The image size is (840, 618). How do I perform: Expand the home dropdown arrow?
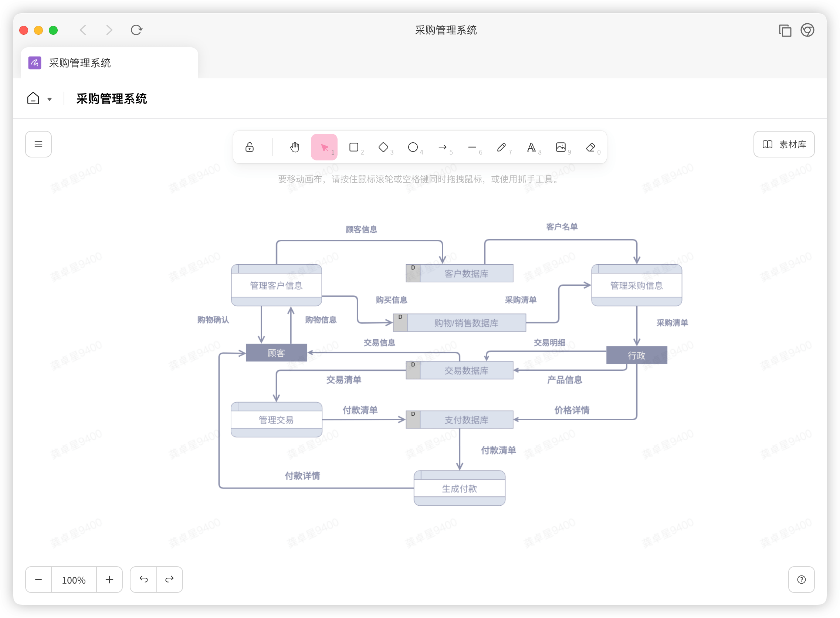click(50, 99)
